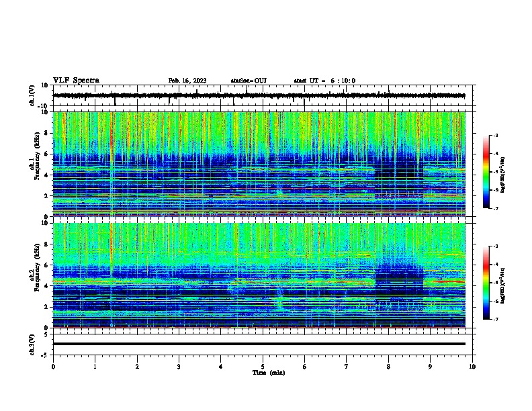Click the "-7" label on ch.2 color bar
Screen dimensions: 532x411
tap(495, 320)
